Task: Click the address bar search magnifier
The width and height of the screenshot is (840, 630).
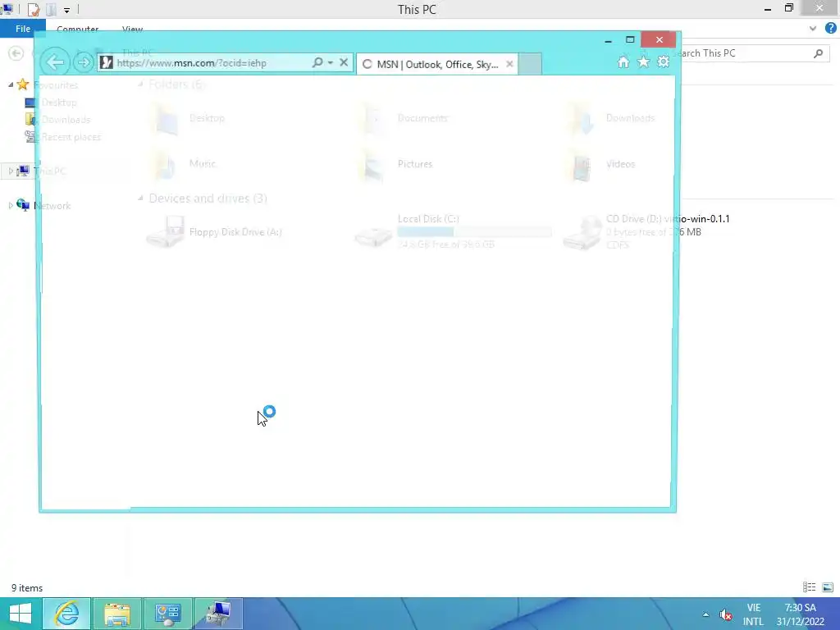Action: pos(317,62)
